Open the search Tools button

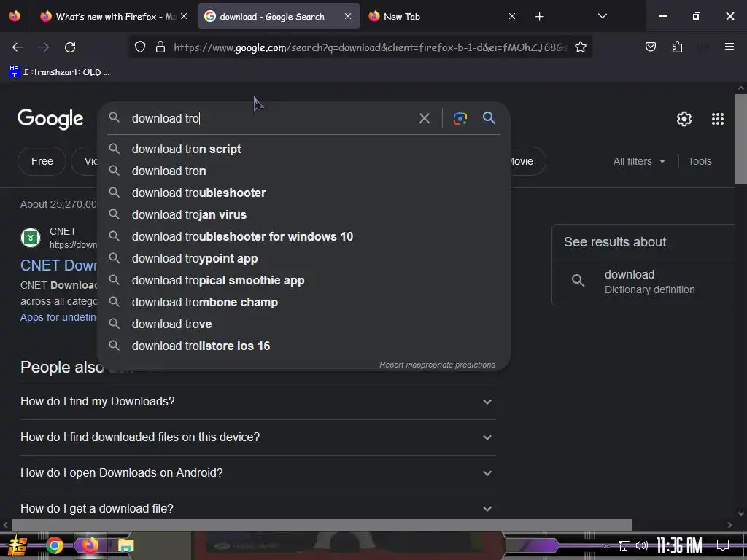700,161
